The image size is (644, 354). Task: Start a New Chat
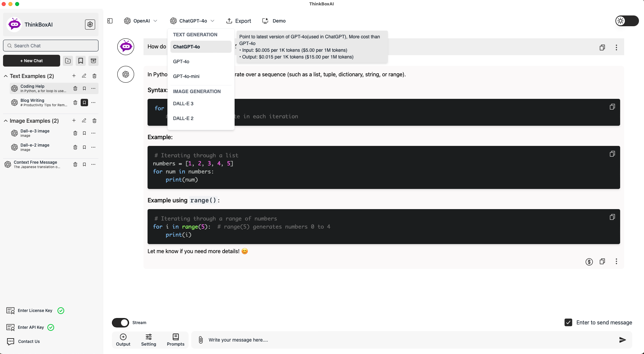point(32,61)
